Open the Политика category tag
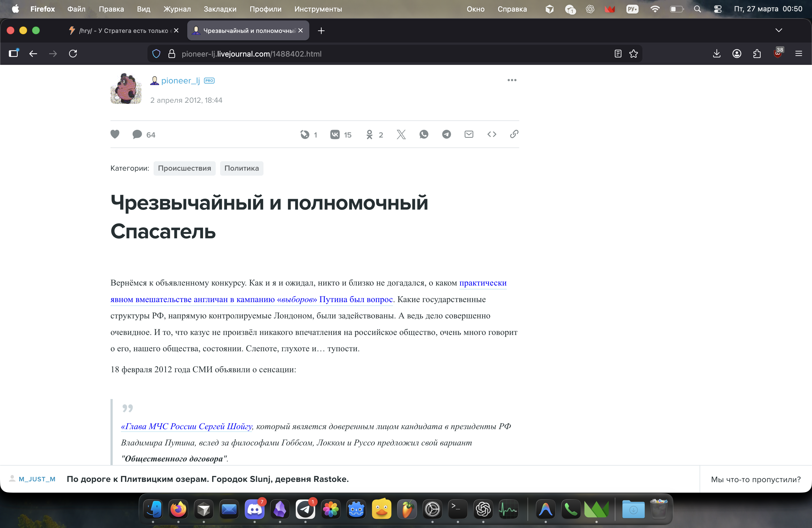Viewport: 812px width, 528px height. (242, 168)
